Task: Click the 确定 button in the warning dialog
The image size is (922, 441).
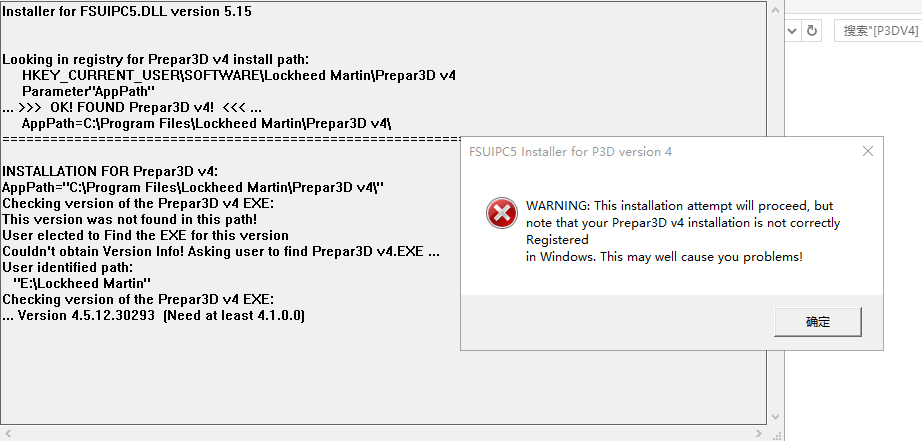Action: pos(817,322)
